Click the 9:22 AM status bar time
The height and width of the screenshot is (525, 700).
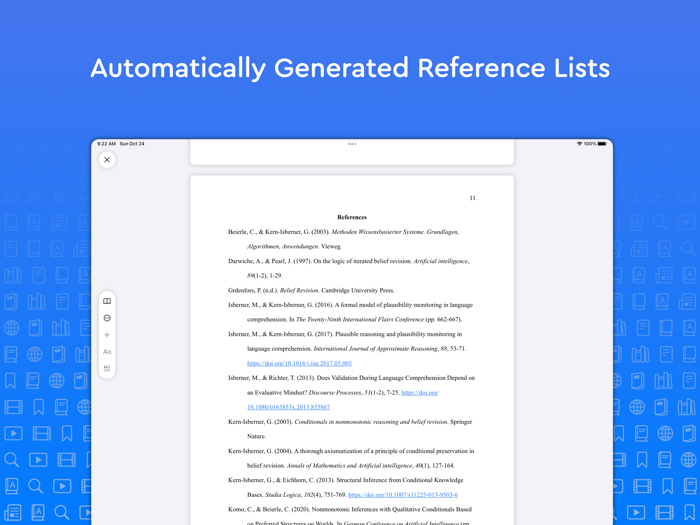click(106, 144)
